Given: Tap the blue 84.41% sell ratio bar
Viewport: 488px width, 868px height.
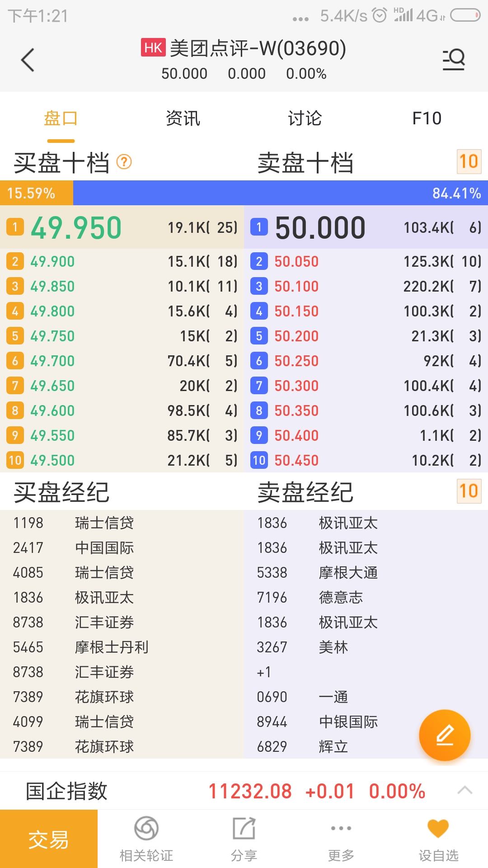Looking at the screenshot, I should click(x=281, y=193).
